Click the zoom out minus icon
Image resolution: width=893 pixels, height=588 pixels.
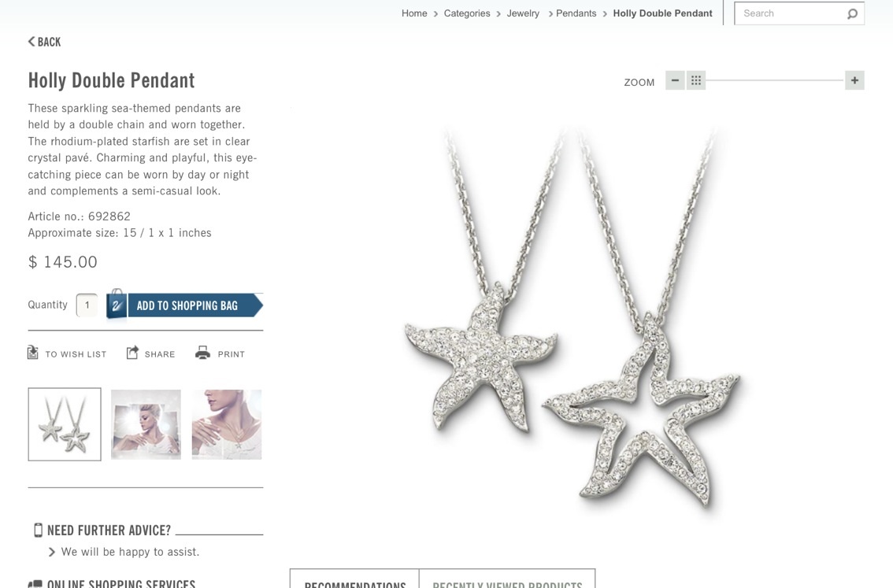point(675,80)
